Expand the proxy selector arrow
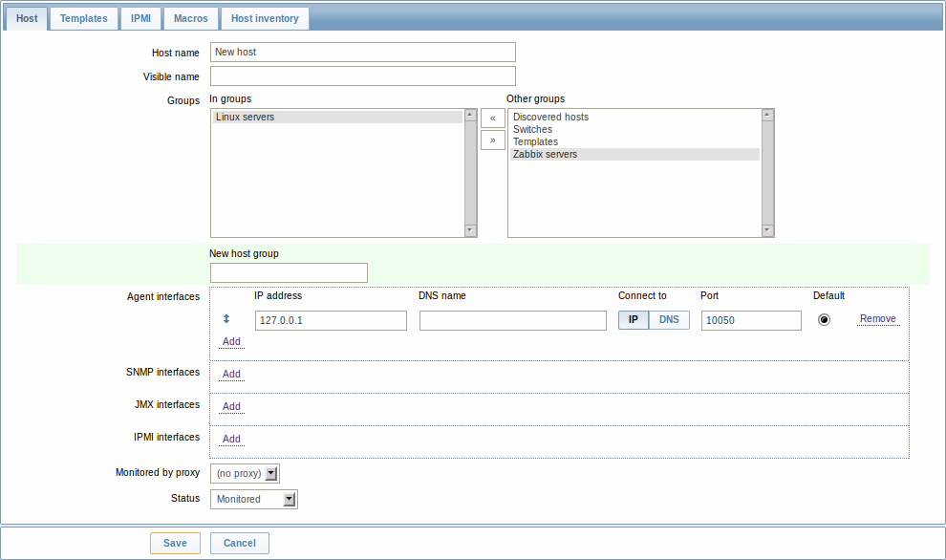 [269, 472]
